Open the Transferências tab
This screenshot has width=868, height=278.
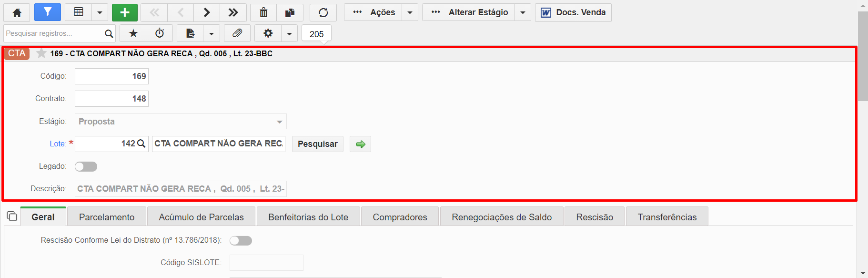(x=667, y=217)
